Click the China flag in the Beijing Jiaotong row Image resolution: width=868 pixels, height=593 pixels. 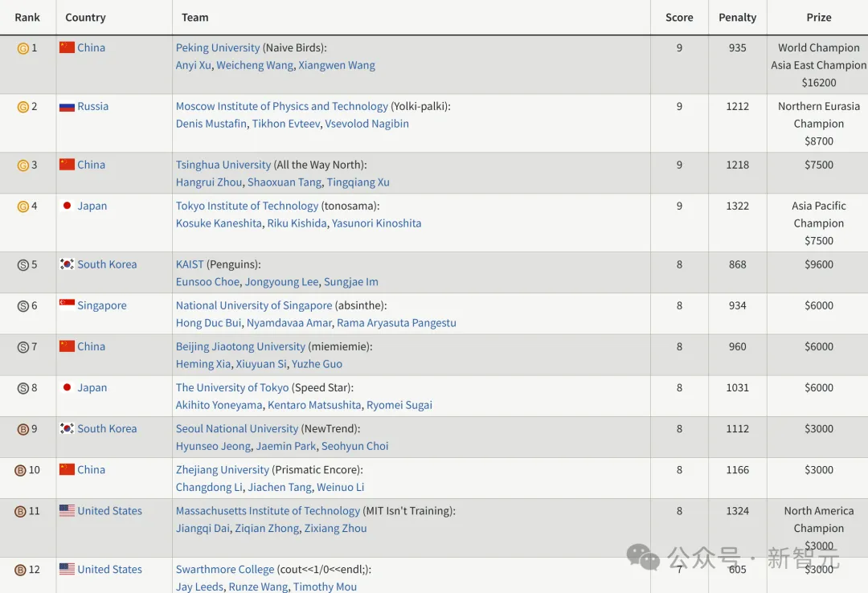67,346
